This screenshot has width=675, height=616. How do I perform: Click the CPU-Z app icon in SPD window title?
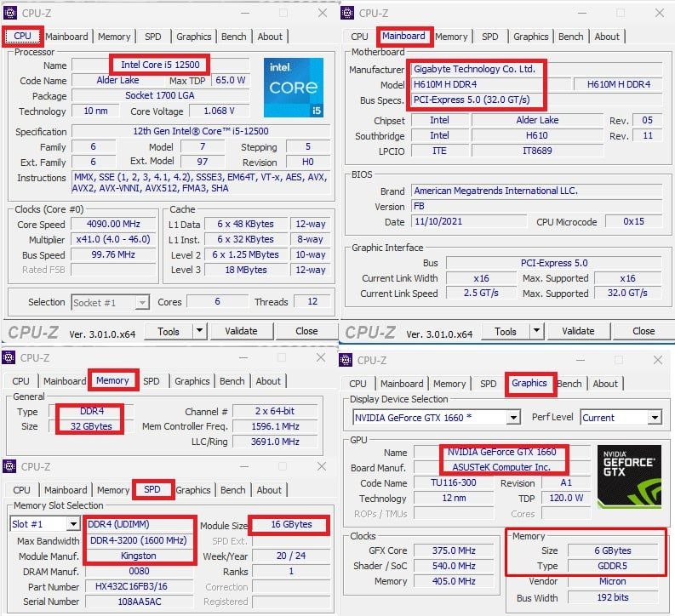[9, 466]
